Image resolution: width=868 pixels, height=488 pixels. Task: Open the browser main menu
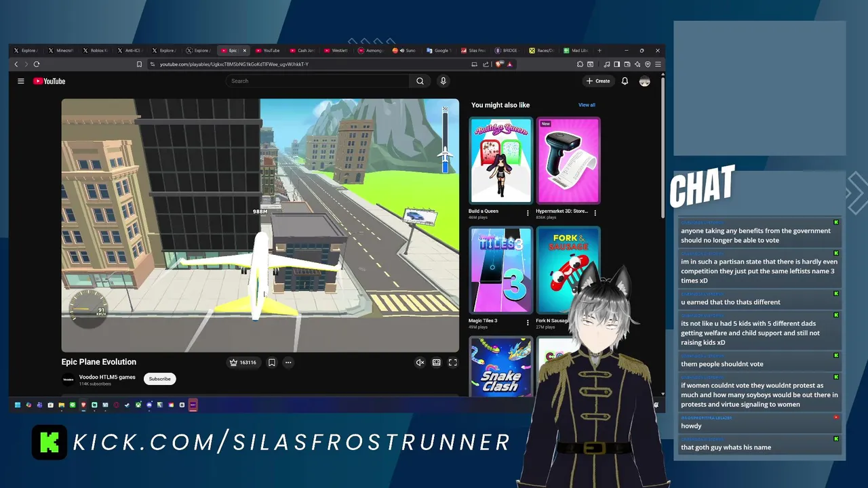pyautogui.click(x=658, y=64)
